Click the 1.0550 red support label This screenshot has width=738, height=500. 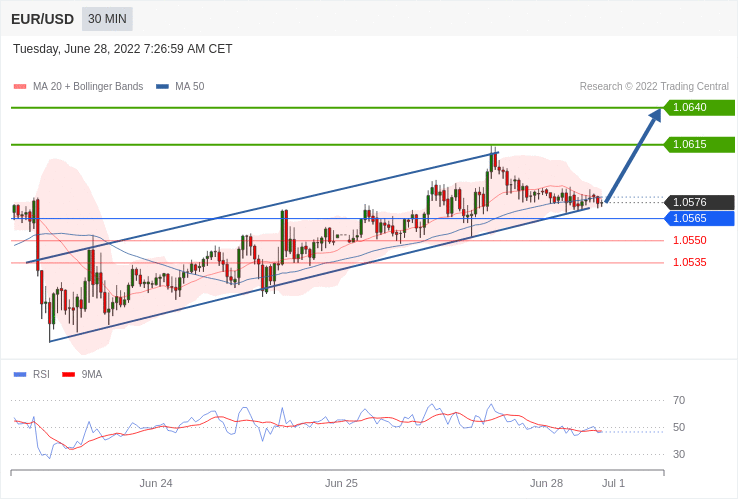click(689, 240)
